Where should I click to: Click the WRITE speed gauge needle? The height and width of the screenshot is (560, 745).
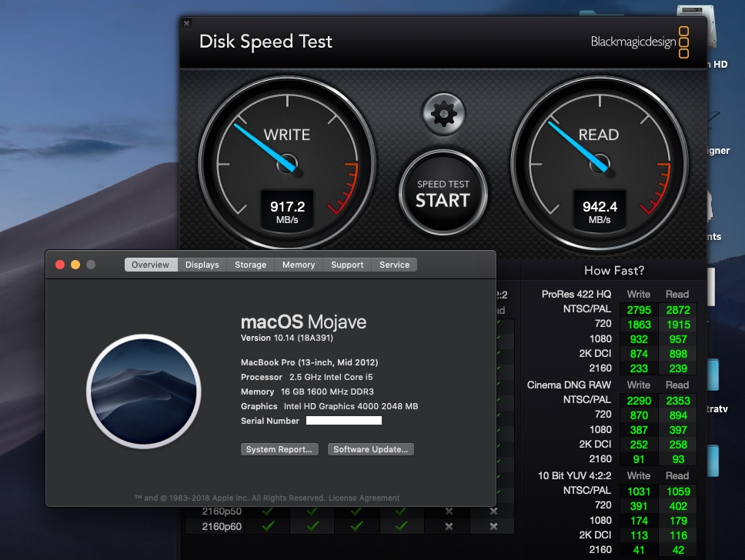coord(266,148)
